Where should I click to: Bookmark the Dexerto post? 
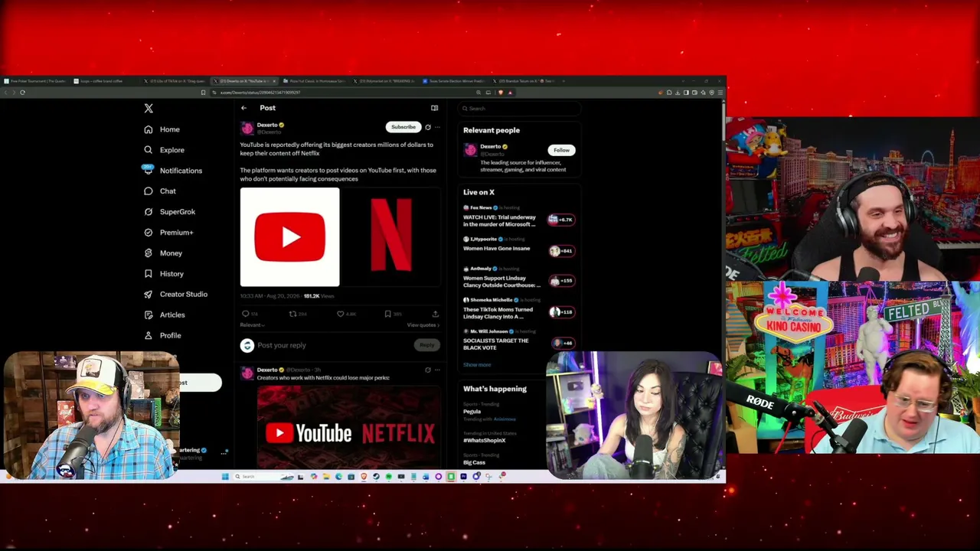(387, 314)
